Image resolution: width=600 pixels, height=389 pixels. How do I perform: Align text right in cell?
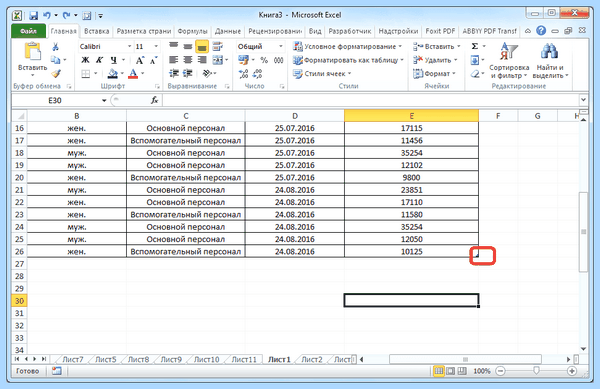(202, 60)
